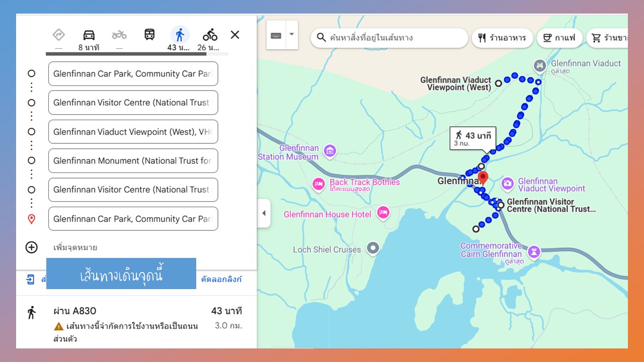Select the motorcycle travel mode
This screenshot has width=644, height=362.
point(119,35)
